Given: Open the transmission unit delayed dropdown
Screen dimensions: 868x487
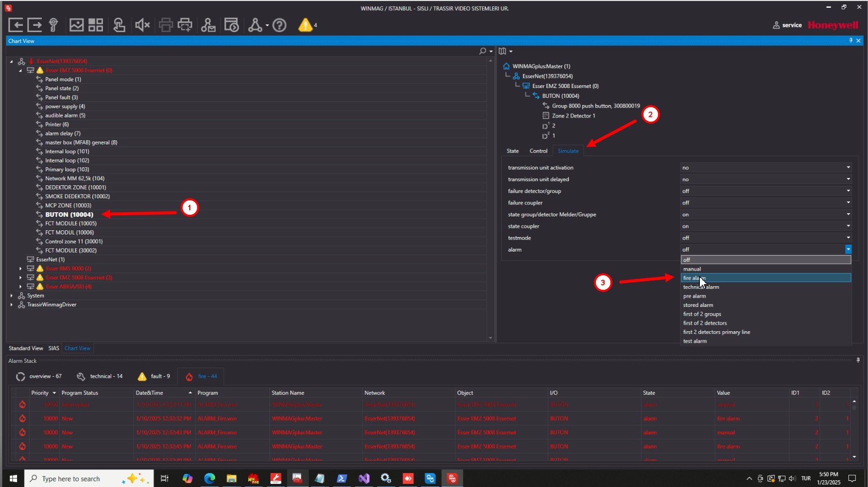Looking at the screenshot, I should (x=766, y=179).
